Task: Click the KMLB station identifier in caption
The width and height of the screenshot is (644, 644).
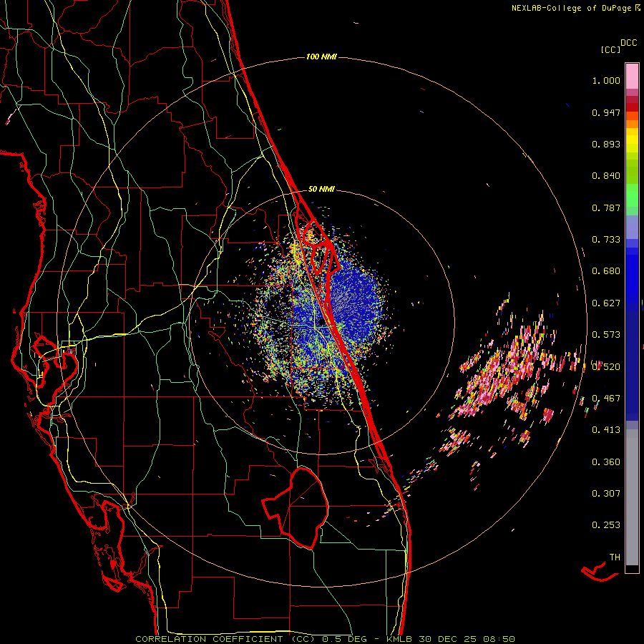Action: (400, 639)
